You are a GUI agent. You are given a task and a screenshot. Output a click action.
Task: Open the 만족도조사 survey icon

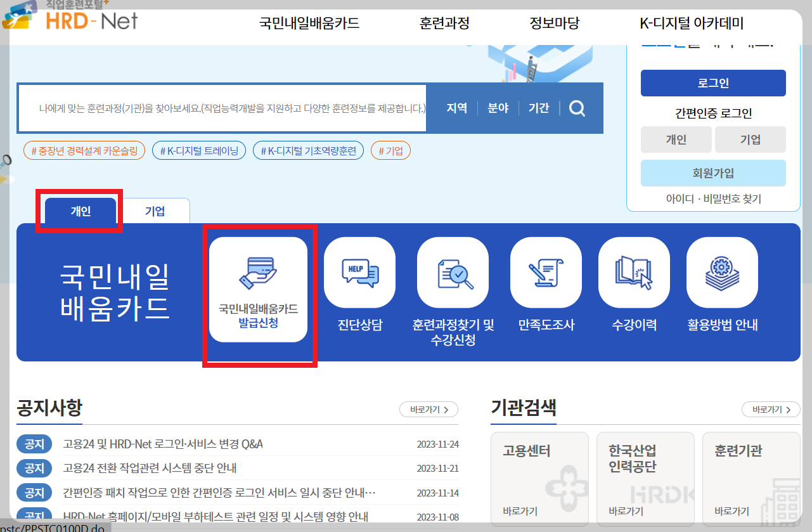pos(546,273)
